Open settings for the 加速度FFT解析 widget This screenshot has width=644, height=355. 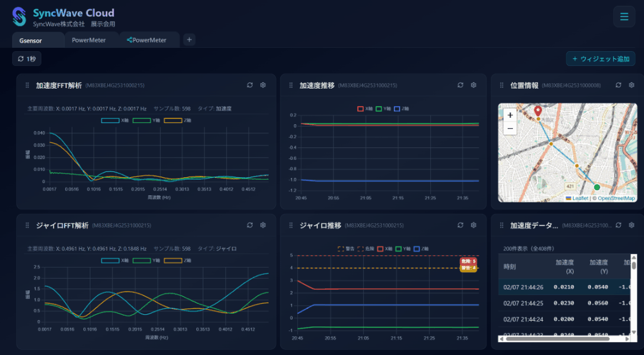[x=263, y=85]
